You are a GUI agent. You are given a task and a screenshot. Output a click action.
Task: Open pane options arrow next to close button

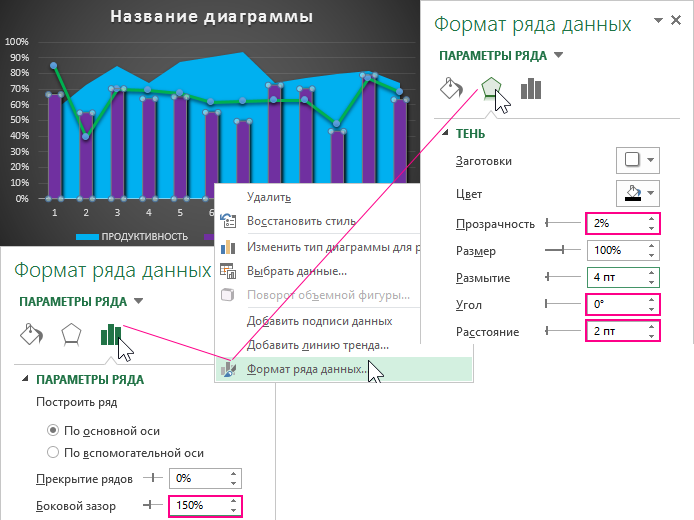658,20
